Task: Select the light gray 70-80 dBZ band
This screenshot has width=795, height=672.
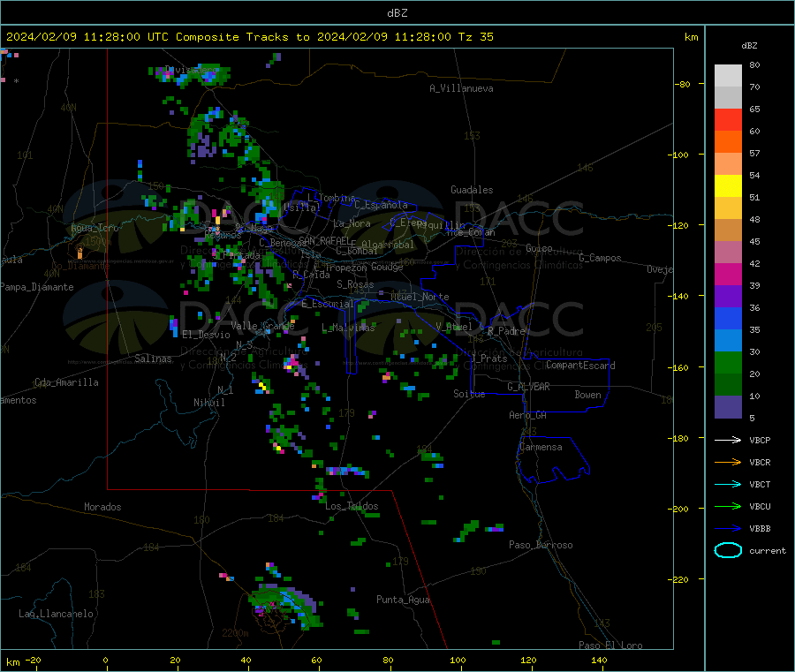Action: click(x=728, y=76)
